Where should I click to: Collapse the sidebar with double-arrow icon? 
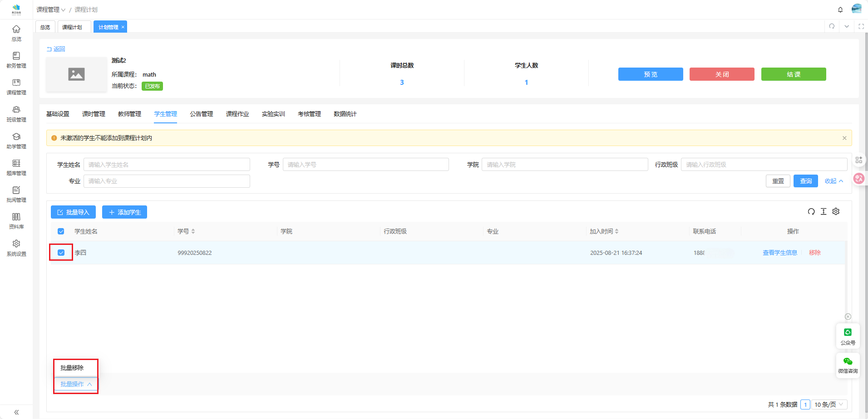tap(16, 412)
